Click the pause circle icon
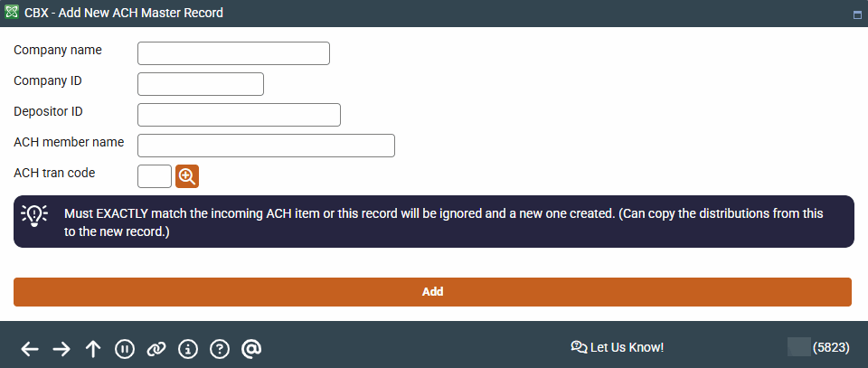 [125, 349]
